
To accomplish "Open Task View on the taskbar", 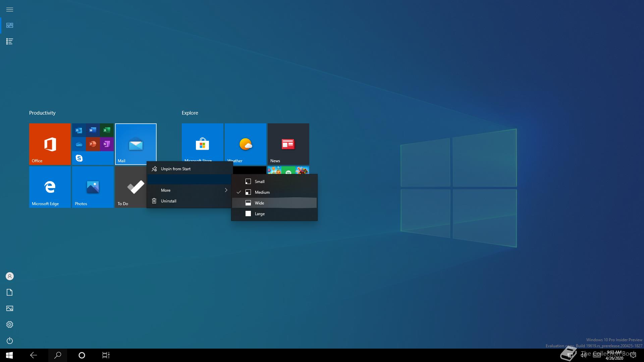I will [x=106, y=355].
